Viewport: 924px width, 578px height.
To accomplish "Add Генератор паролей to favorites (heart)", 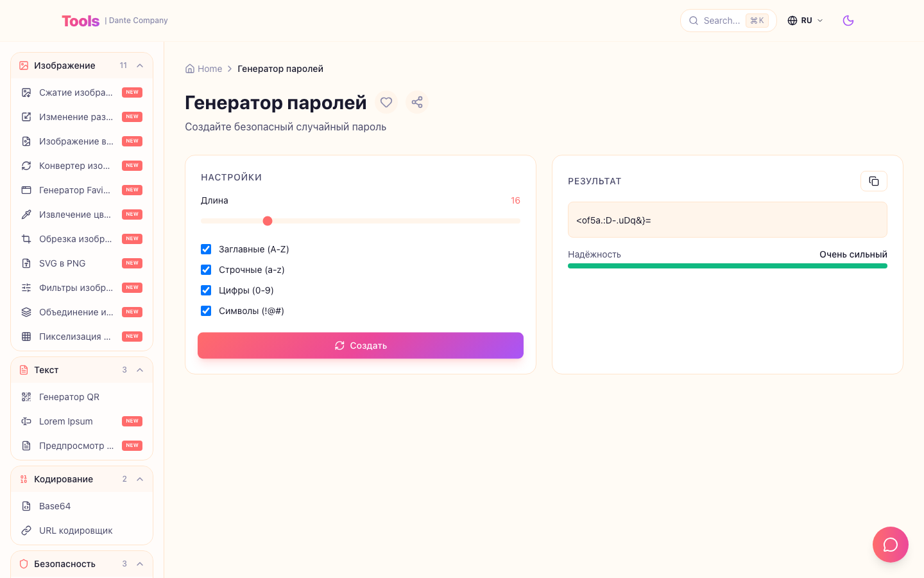I will point(386,102).
